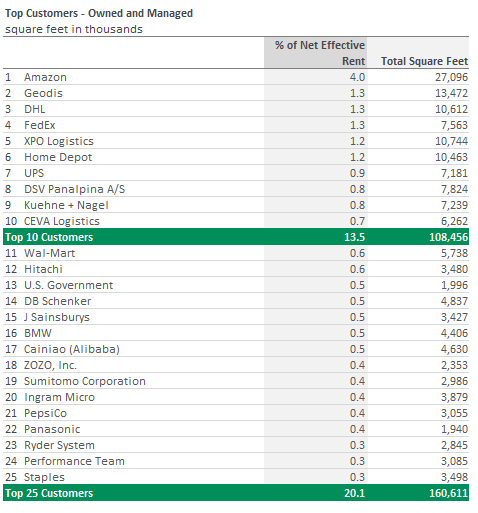The height and width of the screenshot is (513, 478).
Task: Click the 160,611 total square feet value
Action: click(x=448, y=493)
